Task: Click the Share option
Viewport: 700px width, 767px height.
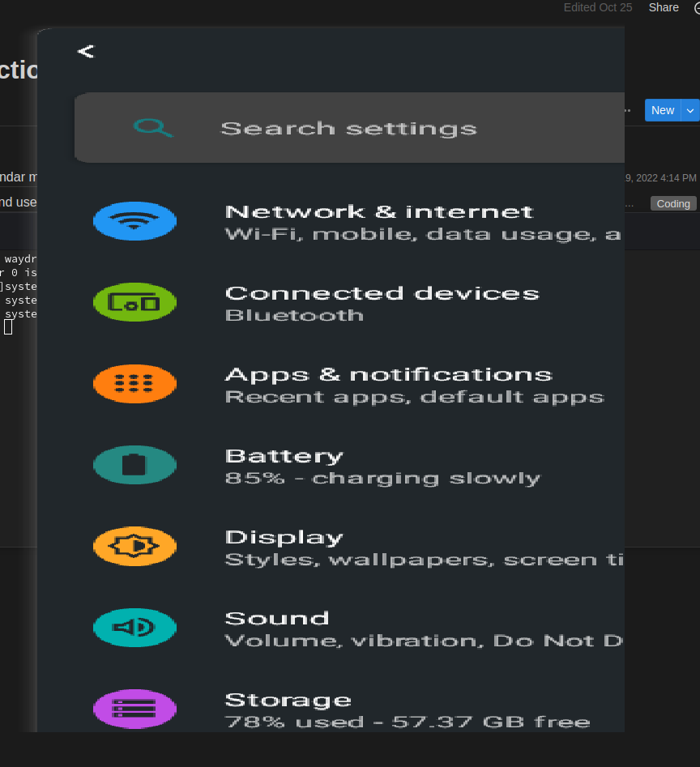Action: point(663,7)
